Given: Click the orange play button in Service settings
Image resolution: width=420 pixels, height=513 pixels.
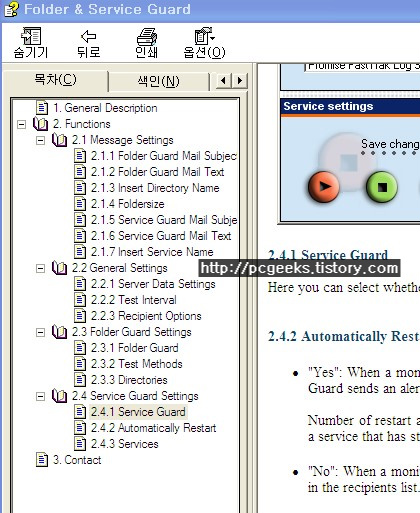Looking at the screenshot, I should (x=324, y=187).
